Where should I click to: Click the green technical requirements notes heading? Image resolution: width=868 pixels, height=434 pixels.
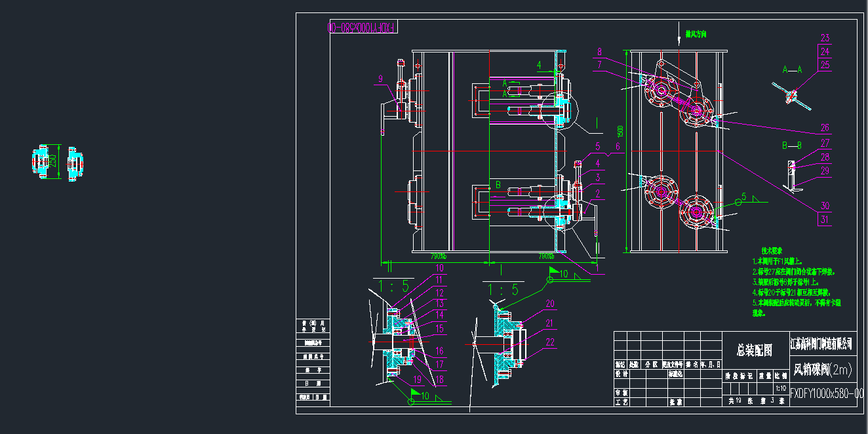[772, 251]
